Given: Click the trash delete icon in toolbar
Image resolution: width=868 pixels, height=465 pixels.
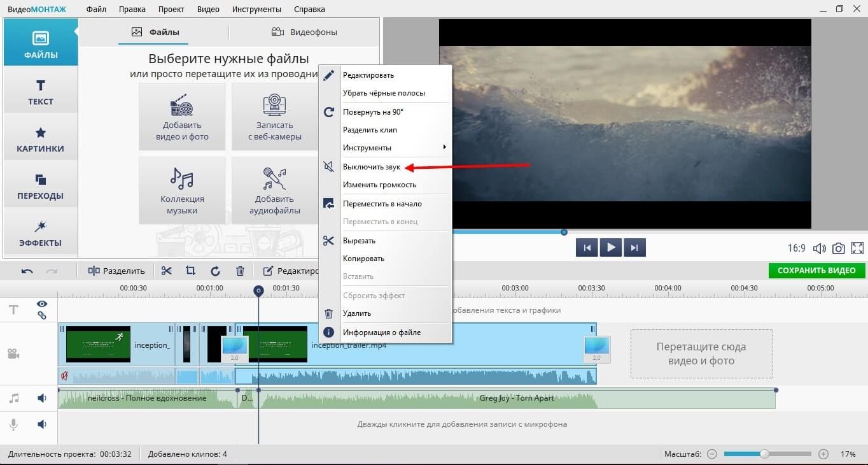Looking at the screenshot, I should (x=240, y=271).
